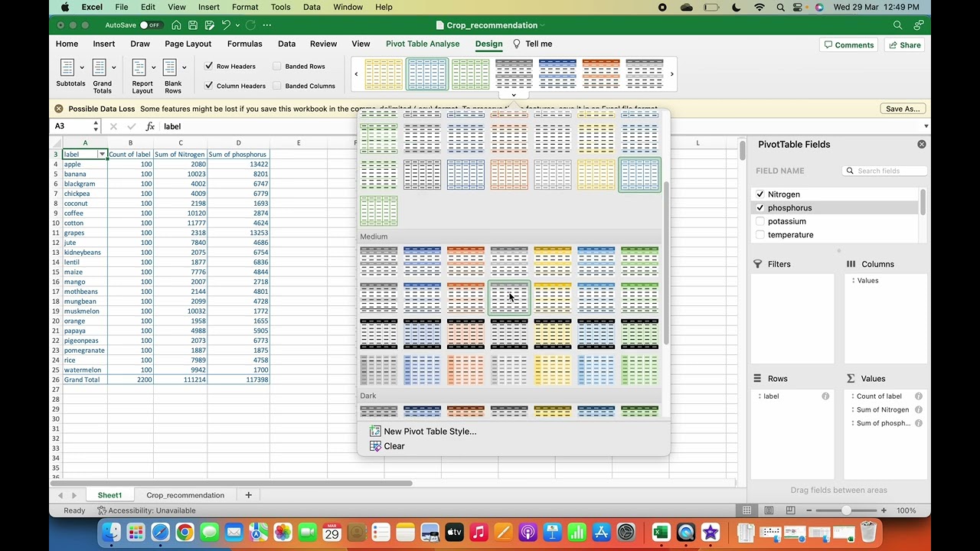Viewport: 980px width, 551px height.
Task: Adjust the zoom slider handle
Action: tap(846, 510)
